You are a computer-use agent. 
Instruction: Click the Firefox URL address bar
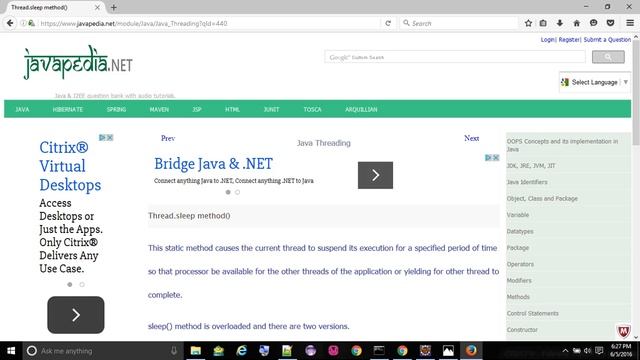pos(208,23)
